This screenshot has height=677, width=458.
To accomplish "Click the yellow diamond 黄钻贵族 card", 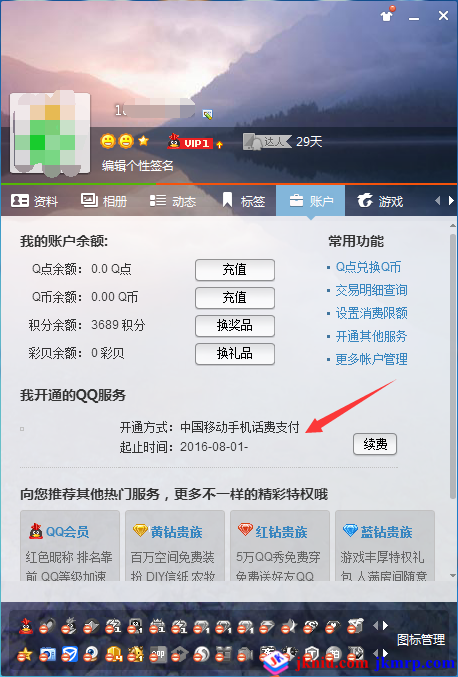I will pos(175,546).
